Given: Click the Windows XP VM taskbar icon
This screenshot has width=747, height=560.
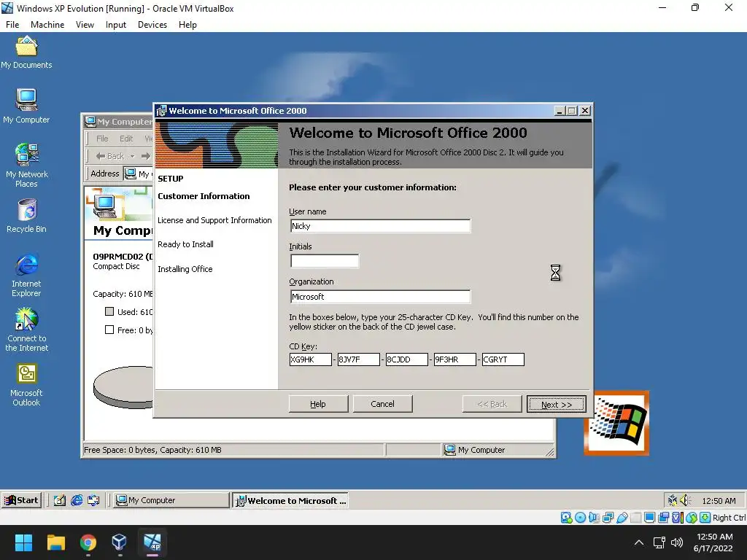Looking at the screenshot, I should coord(152,542).
